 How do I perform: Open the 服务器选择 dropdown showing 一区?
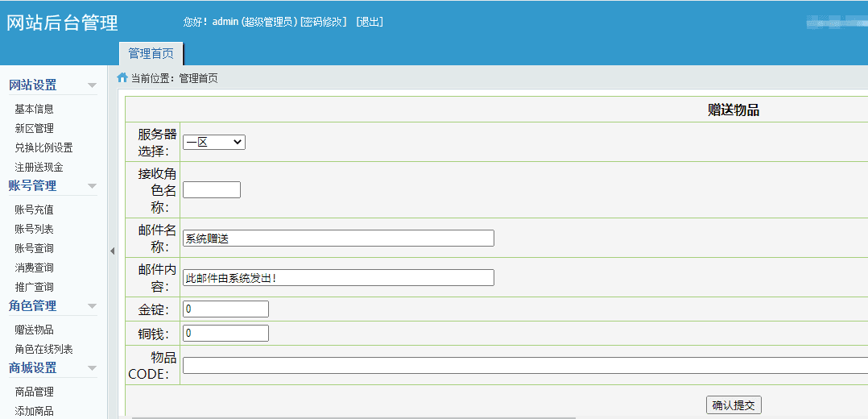click(x=213, y=142)
